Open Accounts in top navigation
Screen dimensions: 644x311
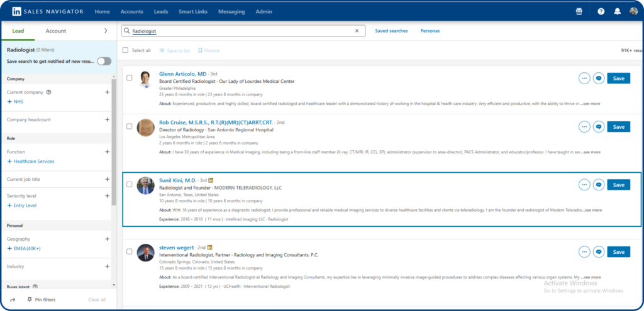(132, 11)
